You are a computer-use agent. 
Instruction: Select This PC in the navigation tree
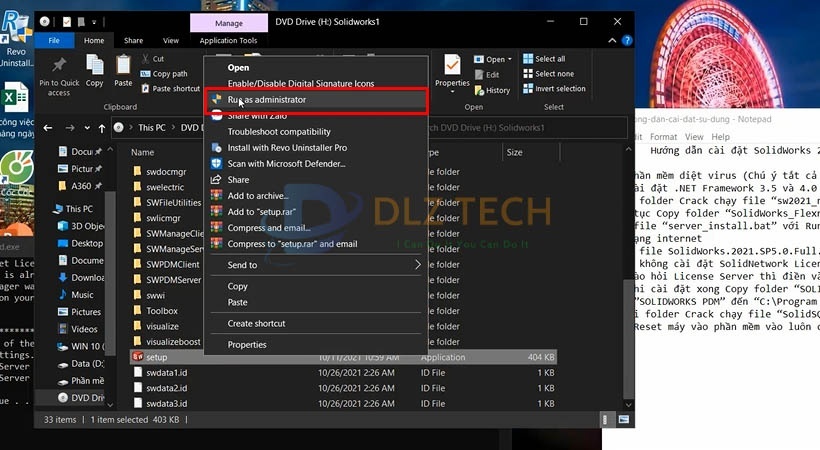(x=74, y=209)
